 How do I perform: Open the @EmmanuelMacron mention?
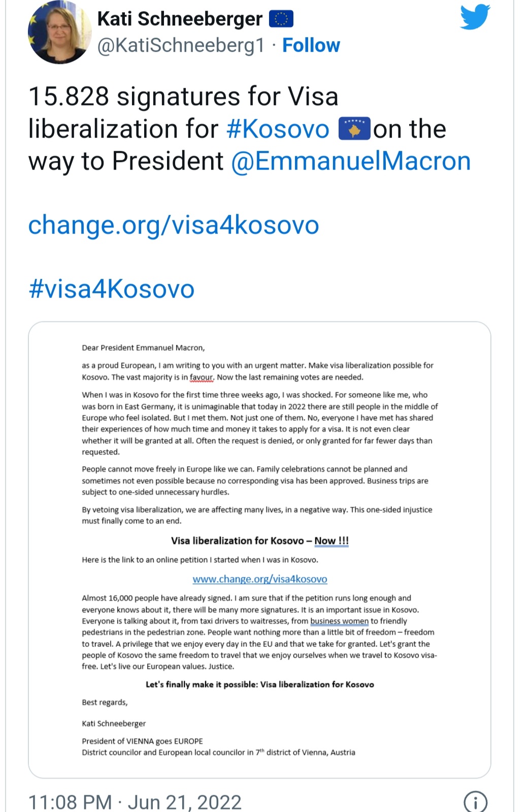(x=351, y=161)
